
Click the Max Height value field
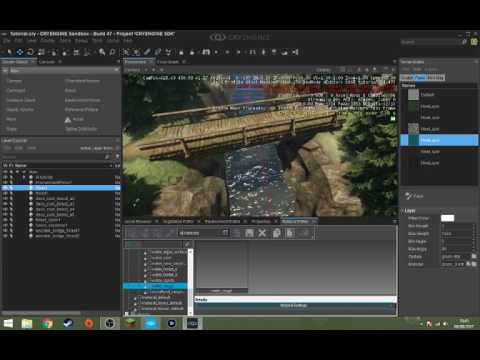(457, 233)
